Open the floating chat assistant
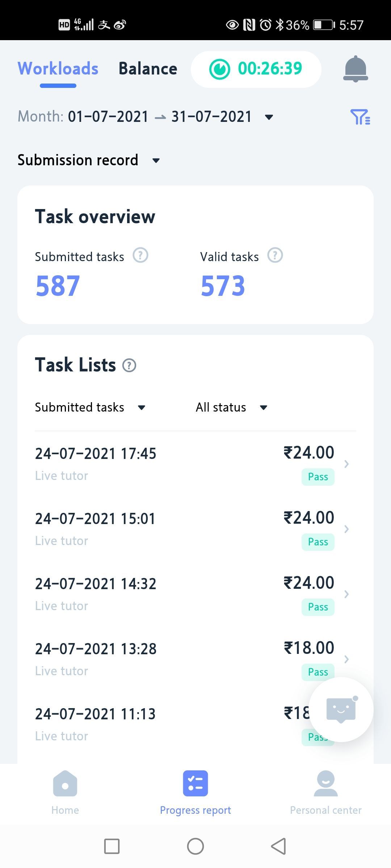Image resolution: width=391 pixels, height=868 pixels. (341, 710)
